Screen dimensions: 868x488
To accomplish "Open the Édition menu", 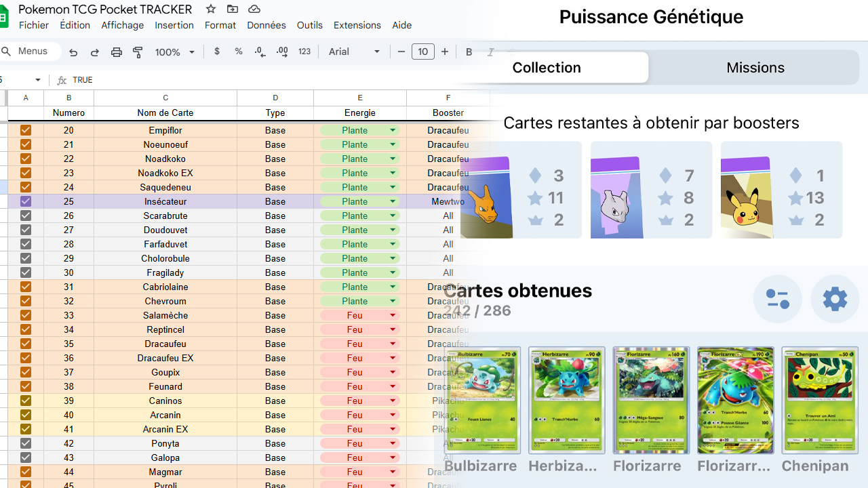I will tap(75, 25).
